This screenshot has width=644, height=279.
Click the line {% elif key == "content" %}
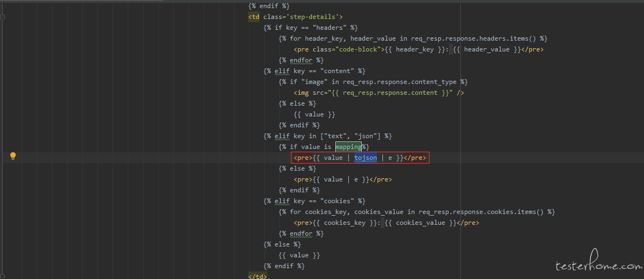[315, 71]
